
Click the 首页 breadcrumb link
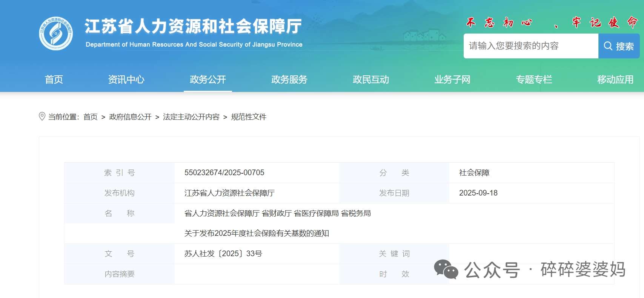coord(91,117)
